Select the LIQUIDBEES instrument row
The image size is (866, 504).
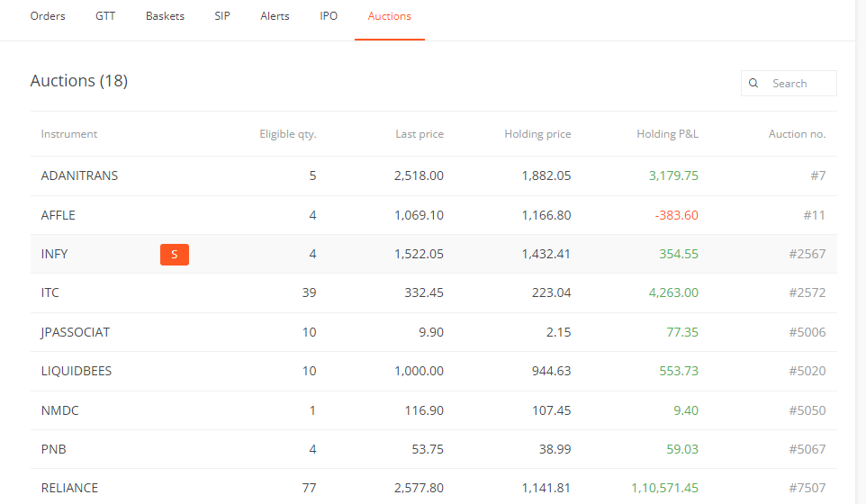click(434, 371)
